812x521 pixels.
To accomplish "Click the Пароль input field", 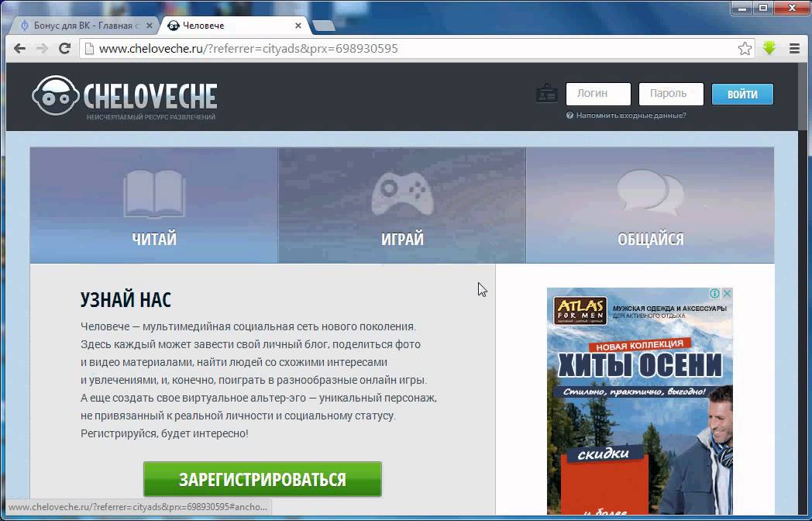I will tap(671, 94).
